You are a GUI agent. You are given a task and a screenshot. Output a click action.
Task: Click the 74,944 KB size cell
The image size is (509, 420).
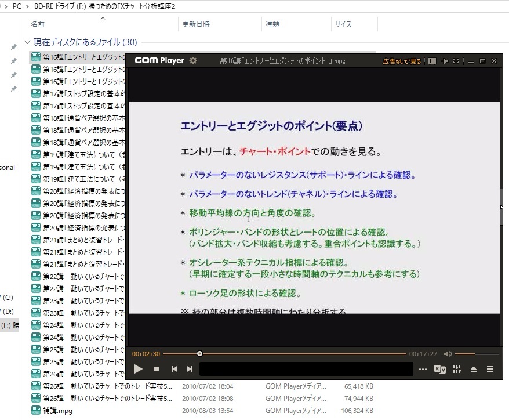point(358,398)
